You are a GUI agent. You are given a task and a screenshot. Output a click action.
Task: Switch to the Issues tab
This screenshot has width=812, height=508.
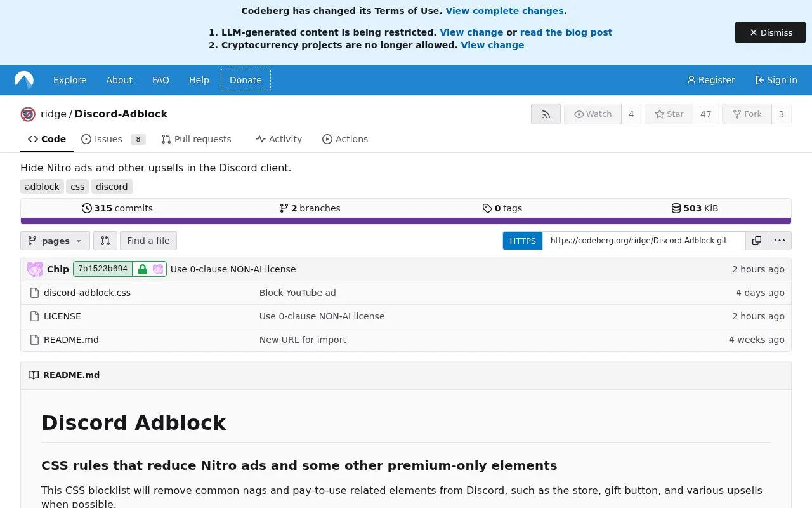[114, 139]
